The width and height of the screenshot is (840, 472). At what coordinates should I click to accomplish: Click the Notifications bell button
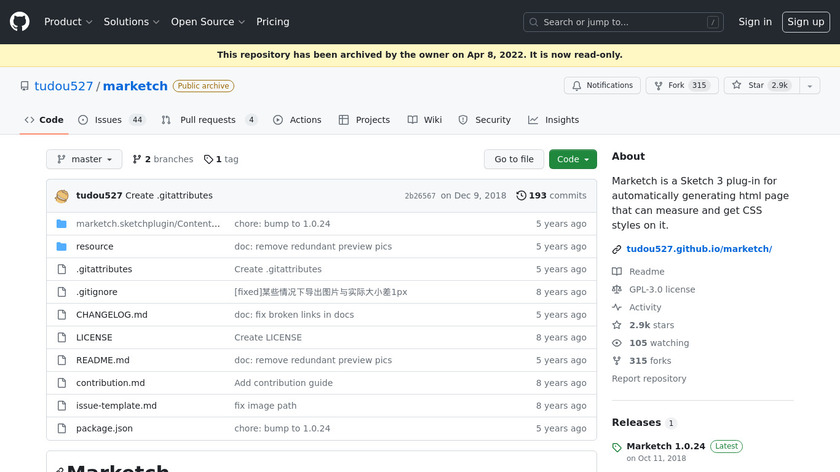(602, 86)
